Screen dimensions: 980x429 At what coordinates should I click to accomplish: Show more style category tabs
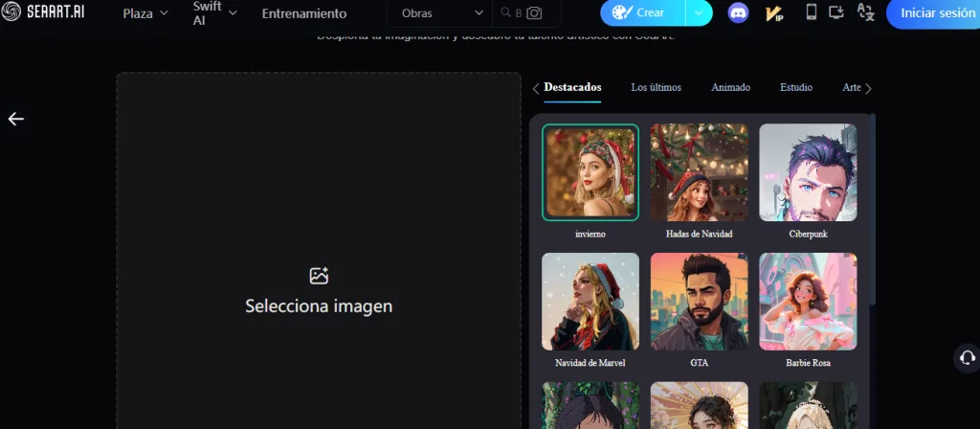click(x=868, y=89)
